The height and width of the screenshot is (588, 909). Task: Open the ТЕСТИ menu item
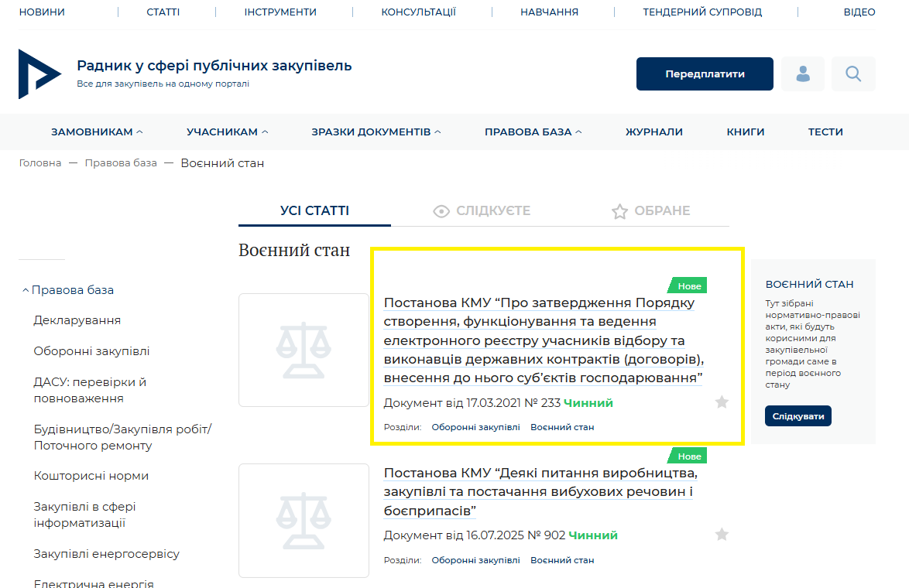825,132
